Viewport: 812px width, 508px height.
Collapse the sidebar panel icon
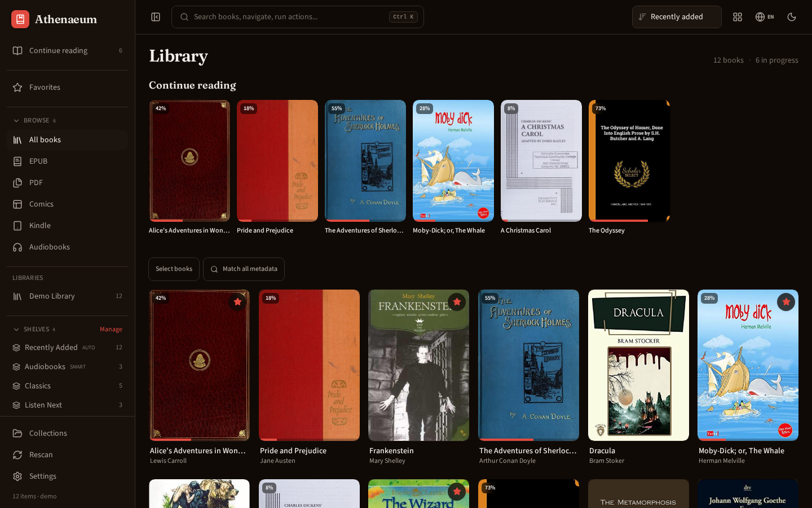click(x=156, y=17)
